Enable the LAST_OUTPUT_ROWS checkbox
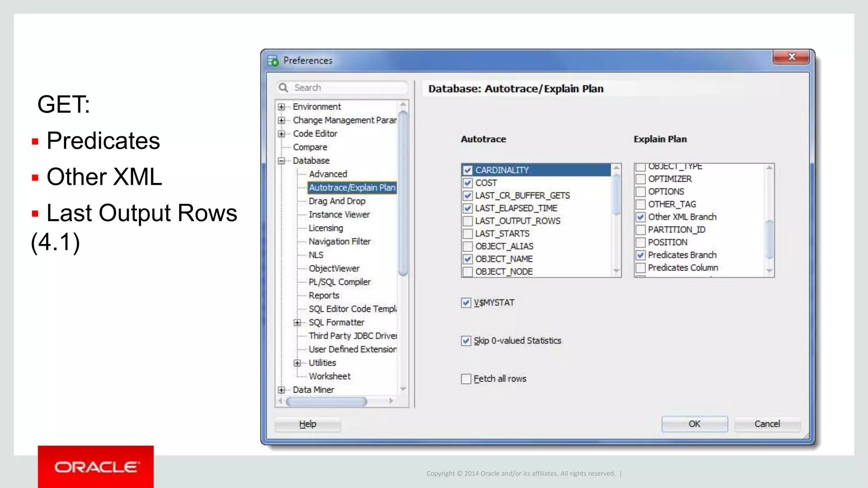Viewport: 868px width, 488px height. pos(467,221)
